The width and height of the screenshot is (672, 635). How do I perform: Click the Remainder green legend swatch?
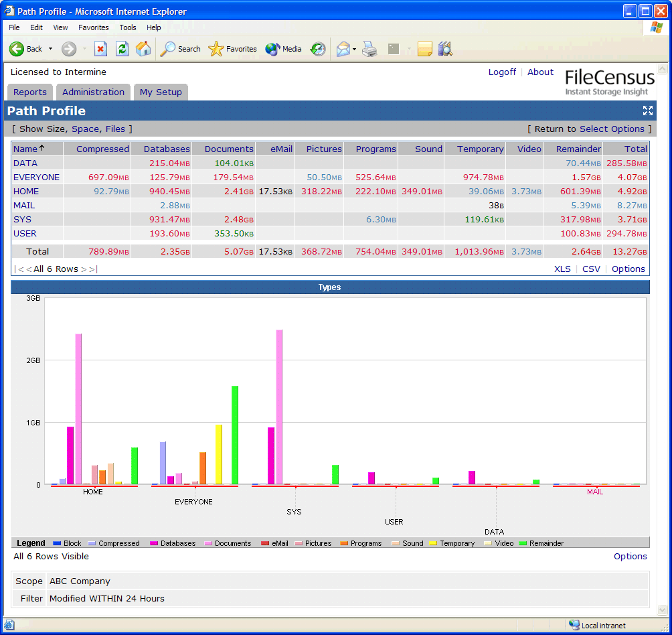(523, 543)
